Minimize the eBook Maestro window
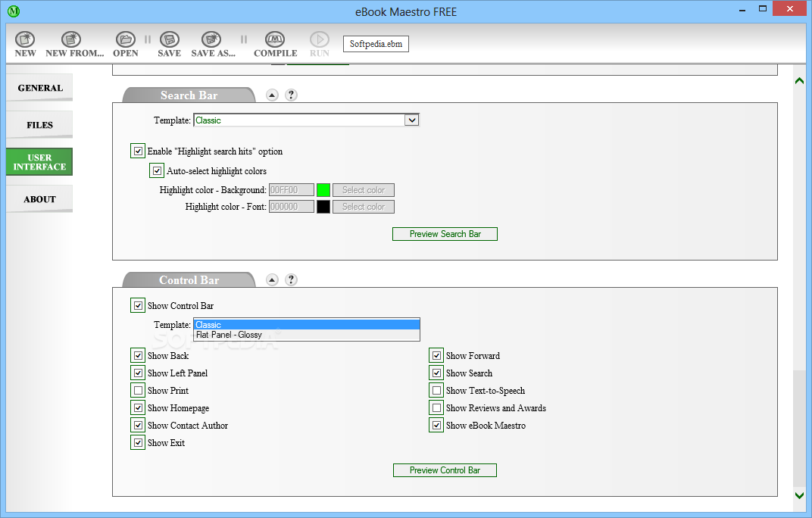812x518 pixels. tap(742, 9)
